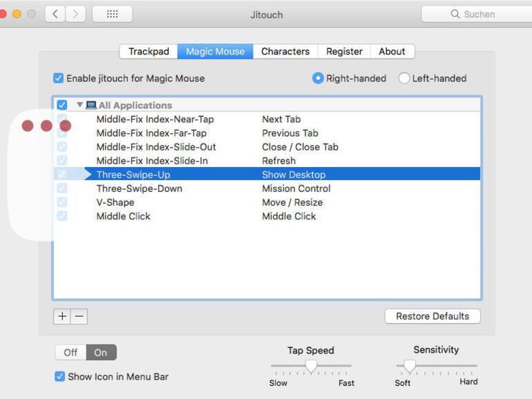Viewport: 532px width, 399px height.
Task: Click the Close / Close Tab action
Action: pos(300,147)
